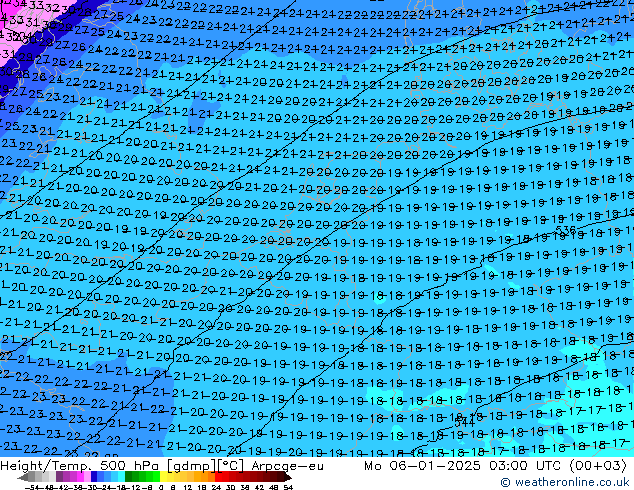Click the 'Height/Temp. 500 hPa' map title
634x490 pixels.
click(x=80, y=466)
